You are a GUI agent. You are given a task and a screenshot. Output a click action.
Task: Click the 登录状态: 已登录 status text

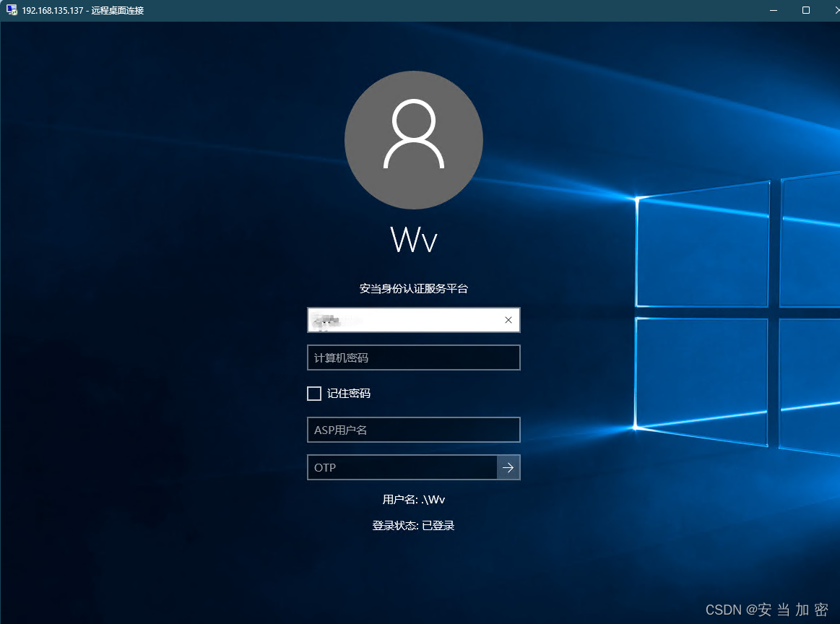[x=414, y=526]
